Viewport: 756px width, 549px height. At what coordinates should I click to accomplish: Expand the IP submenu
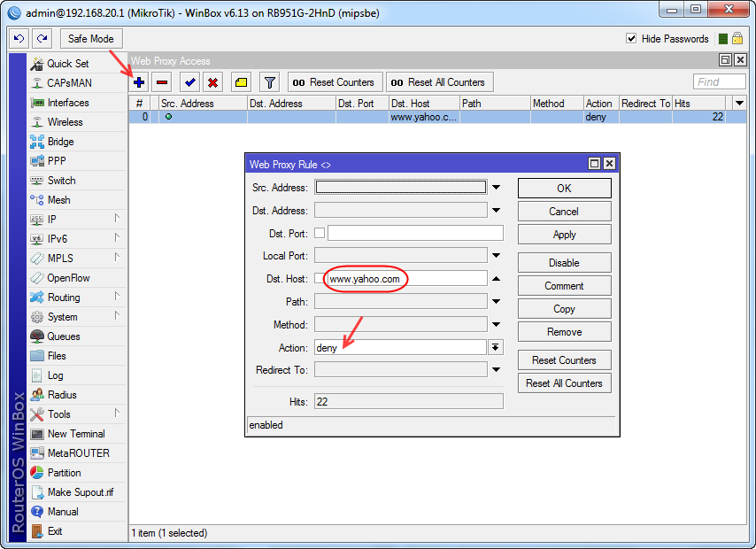tap(117, 218)
